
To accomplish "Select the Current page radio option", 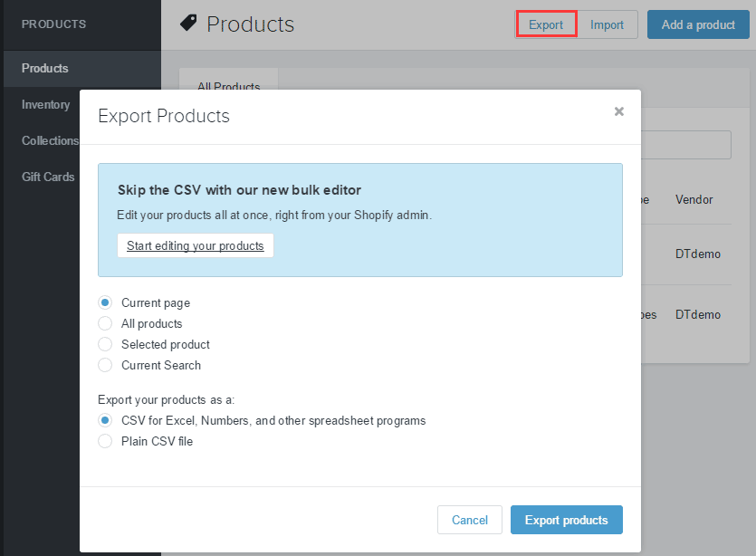I will click(x=105, y=303).
